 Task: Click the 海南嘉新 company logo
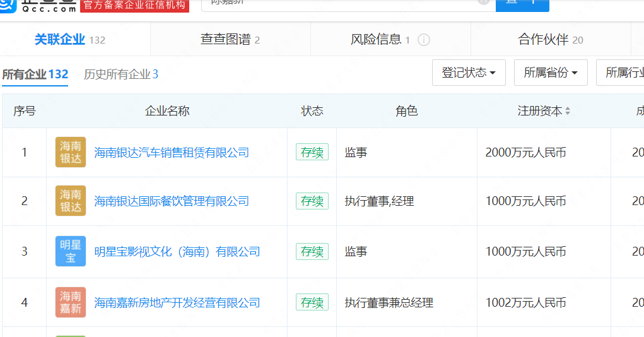pyautogui.click(x=71, y=302)
